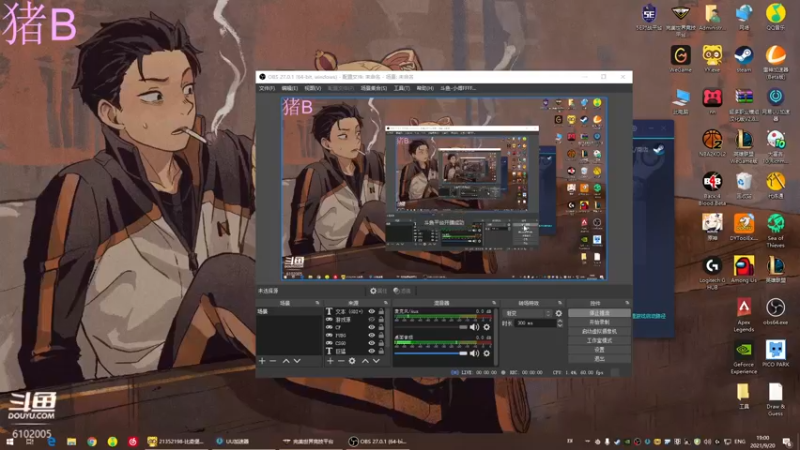Move source down in the Sources panel
Image resolution: width=800 pixels, height=450 pixels.
coord(376,361)
